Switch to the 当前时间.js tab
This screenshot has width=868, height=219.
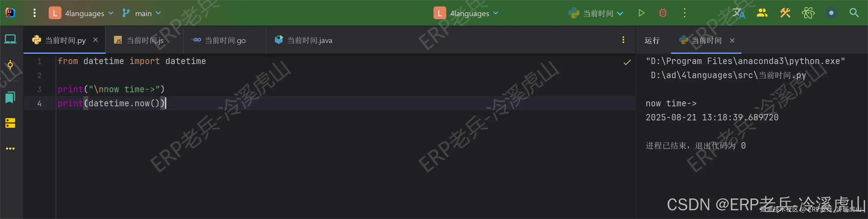pos(139,40)
